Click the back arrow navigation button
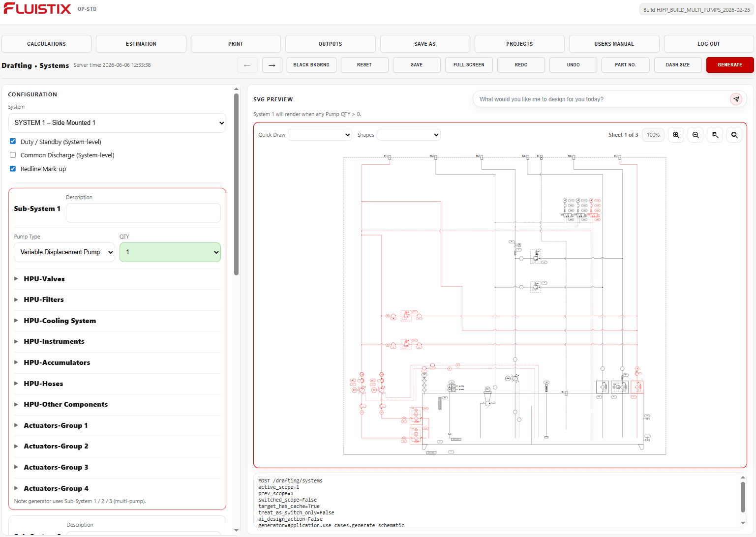Screen dimensions: 756x537 click(247, 65)
